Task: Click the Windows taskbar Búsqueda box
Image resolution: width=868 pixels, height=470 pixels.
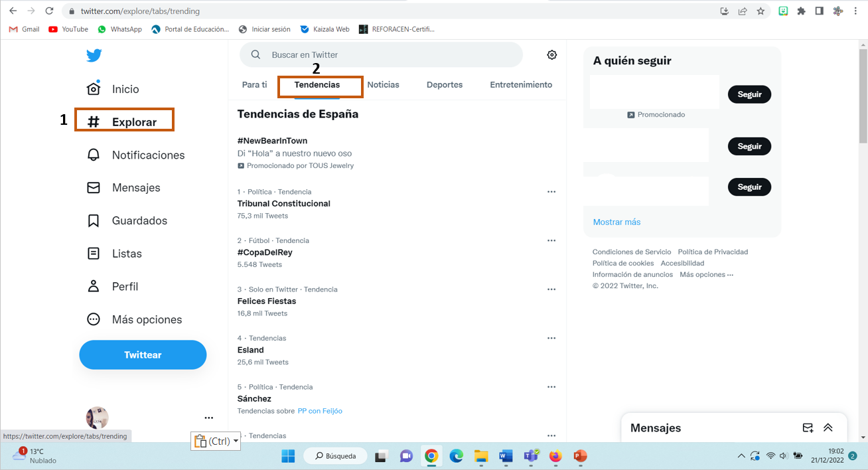Action: 334,456
